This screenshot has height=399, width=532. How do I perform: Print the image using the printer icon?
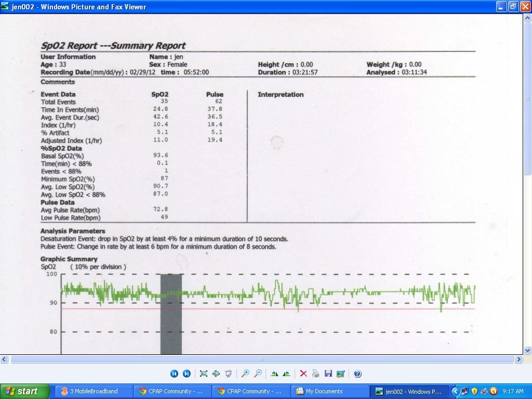pyautogui.click(x=316, y=374)
